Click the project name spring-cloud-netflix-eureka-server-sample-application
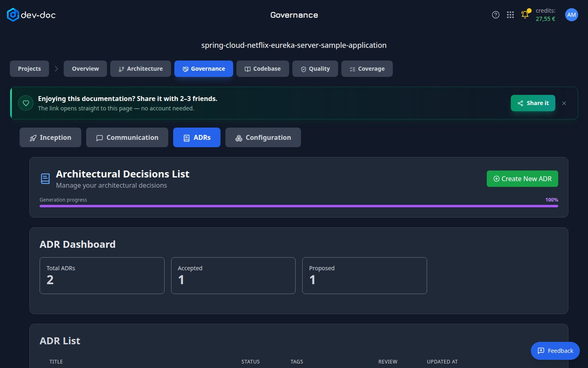 294,45
